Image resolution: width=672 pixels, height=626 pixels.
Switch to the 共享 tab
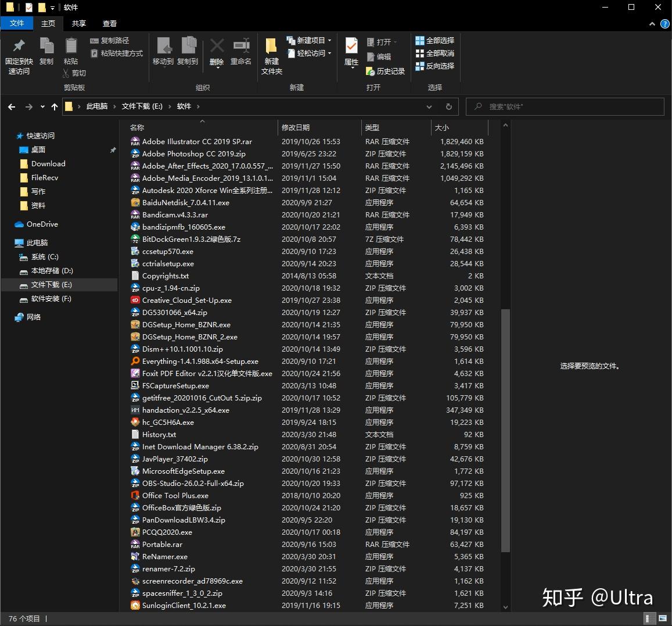[x=79, y=24]
